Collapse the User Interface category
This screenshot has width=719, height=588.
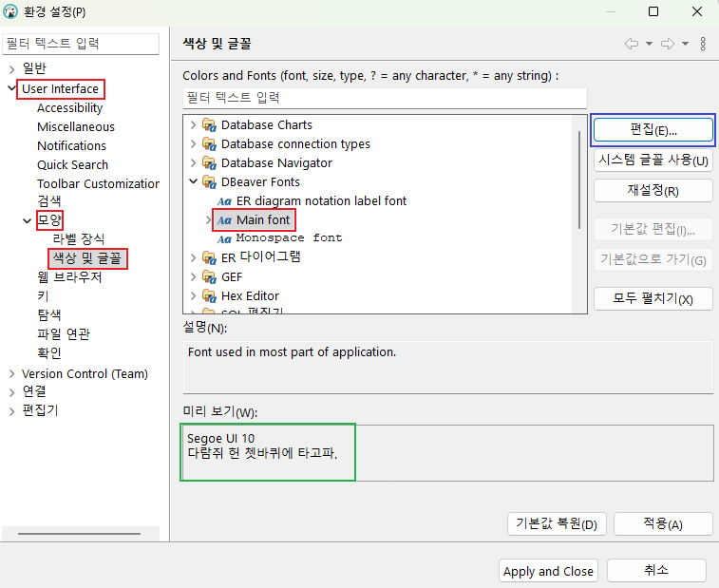pyautogui.click(x=12, y=87)
